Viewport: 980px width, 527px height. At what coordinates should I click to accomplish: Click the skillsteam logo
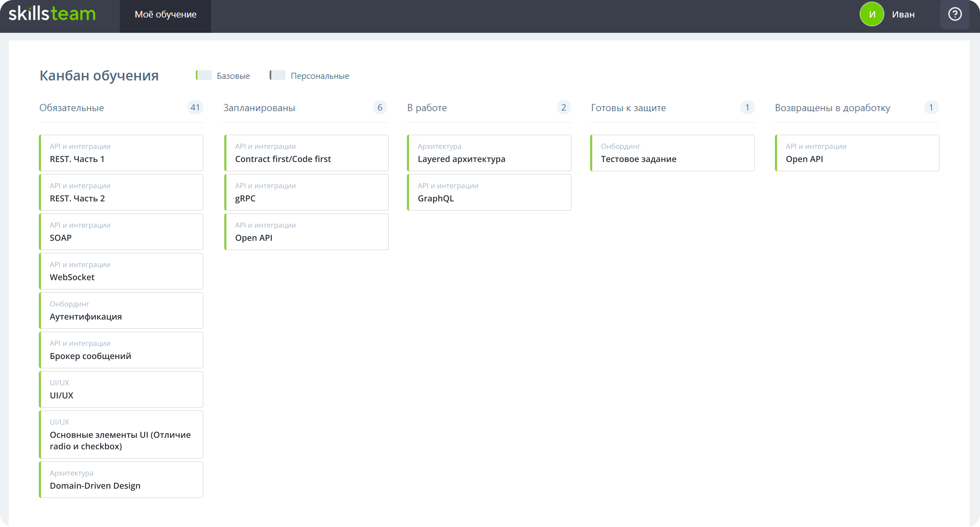click(52, 14)
